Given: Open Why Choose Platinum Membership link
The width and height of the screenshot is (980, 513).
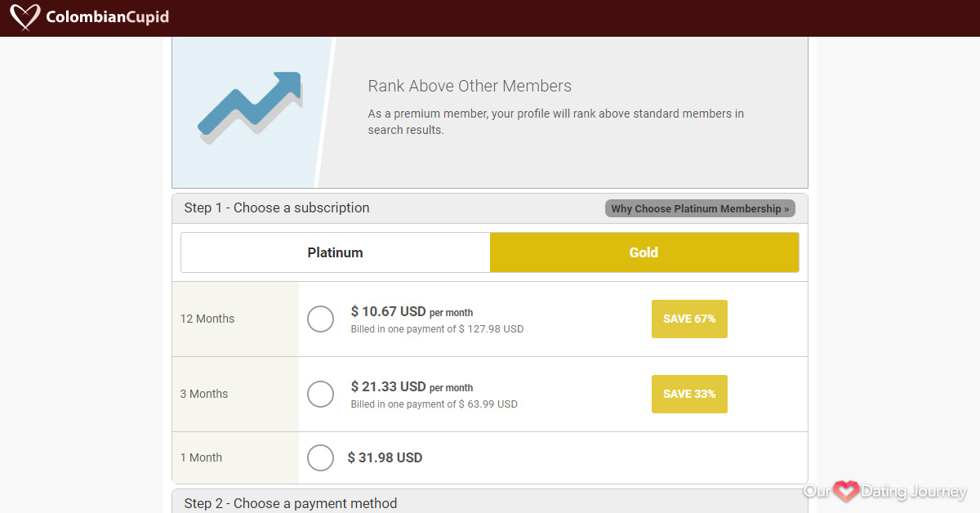Looking at the screenshot, I should (x=700, y=208).
